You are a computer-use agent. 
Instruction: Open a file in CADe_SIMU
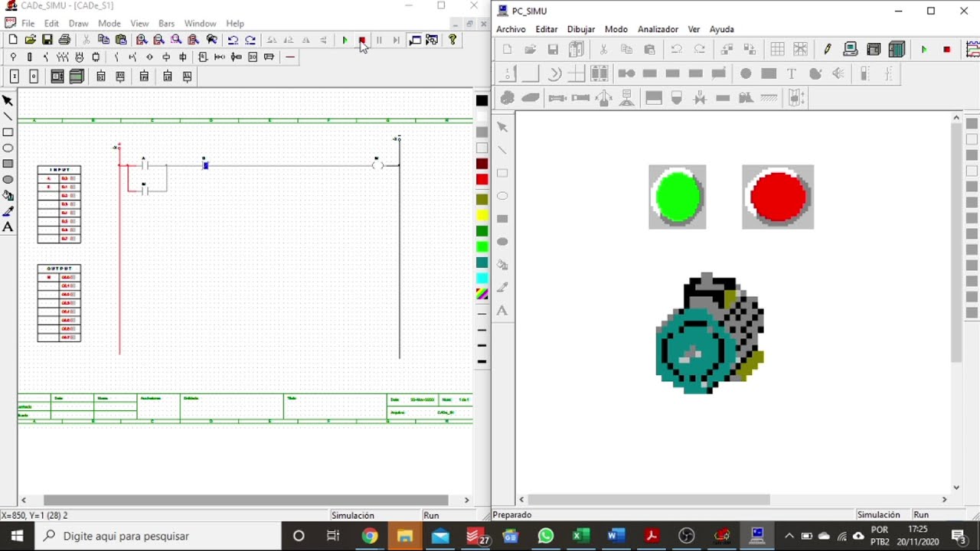pyautogui.click(x=30, y=40)
